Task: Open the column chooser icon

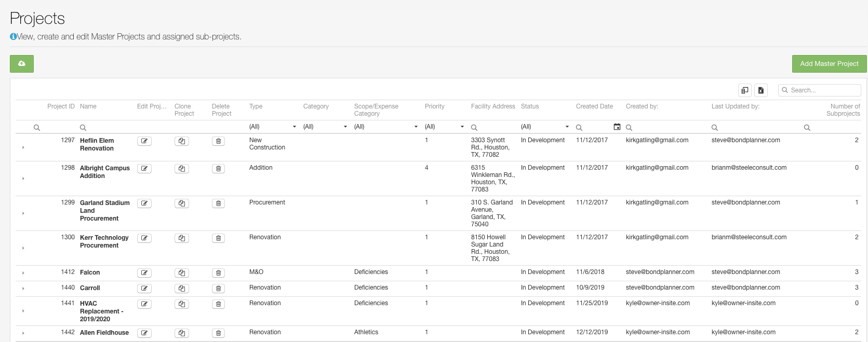Action: [745, 90]
